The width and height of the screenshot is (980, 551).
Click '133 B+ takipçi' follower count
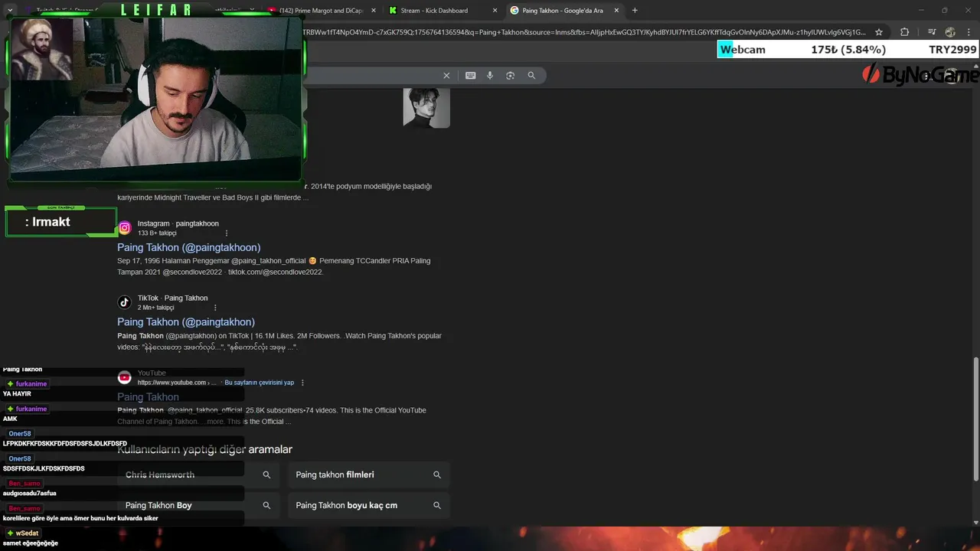[x=157, y=233]
